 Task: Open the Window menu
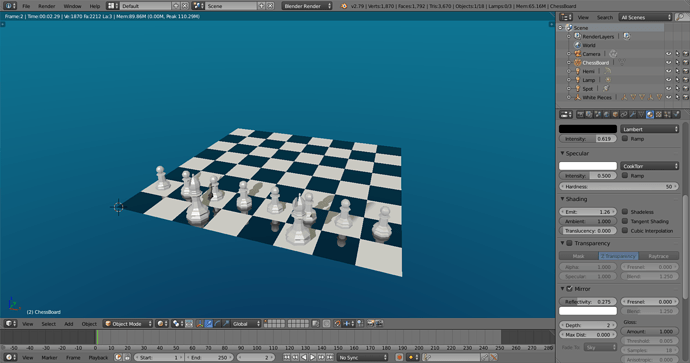point(72,6)
